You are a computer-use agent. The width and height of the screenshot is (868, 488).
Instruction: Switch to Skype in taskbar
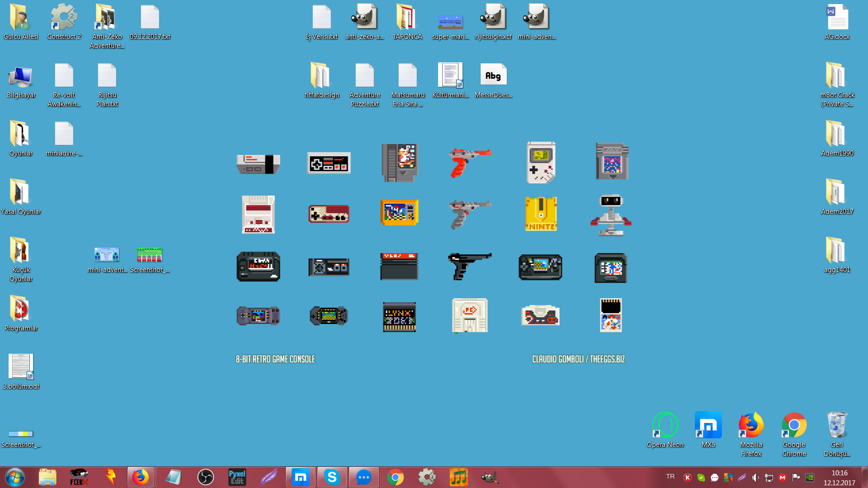[332, 477]
